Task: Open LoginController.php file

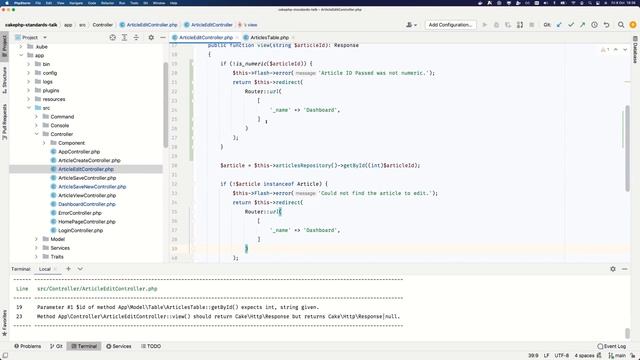Action: pyautogui.click(x=80, y=230)
